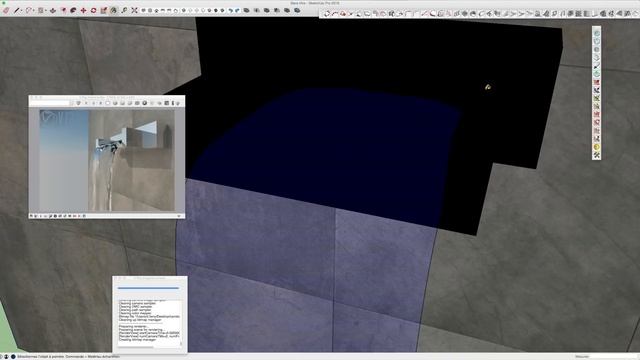
Task: Click the highlighted active tool in the main toolbar
Action: tap(114, 10)
